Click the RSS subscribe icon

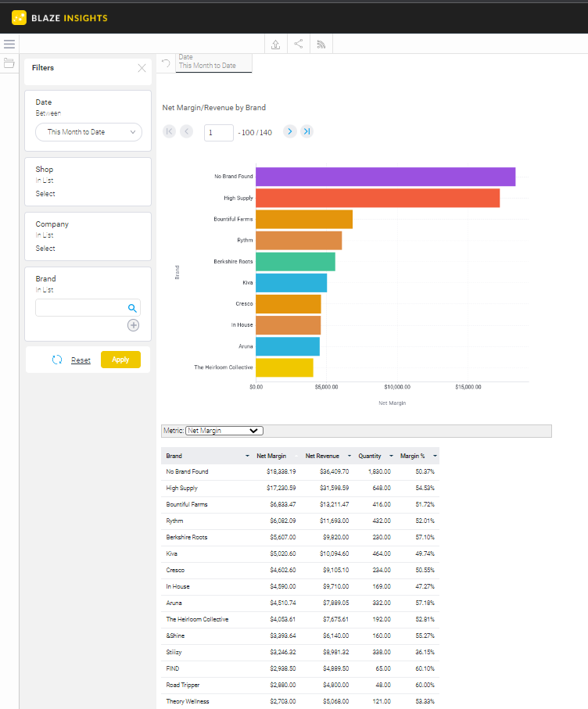(321, 45)
